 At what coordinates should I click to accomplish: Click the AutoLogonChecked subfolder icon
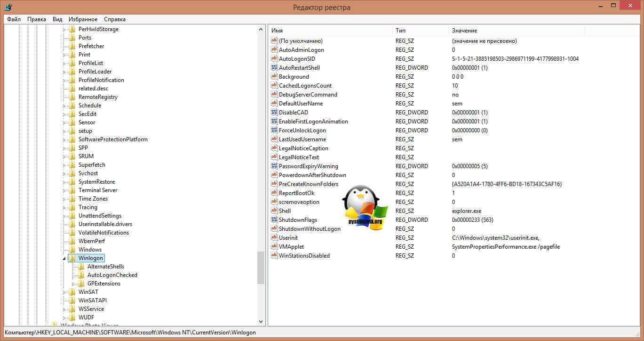click(x=81, y=275)
